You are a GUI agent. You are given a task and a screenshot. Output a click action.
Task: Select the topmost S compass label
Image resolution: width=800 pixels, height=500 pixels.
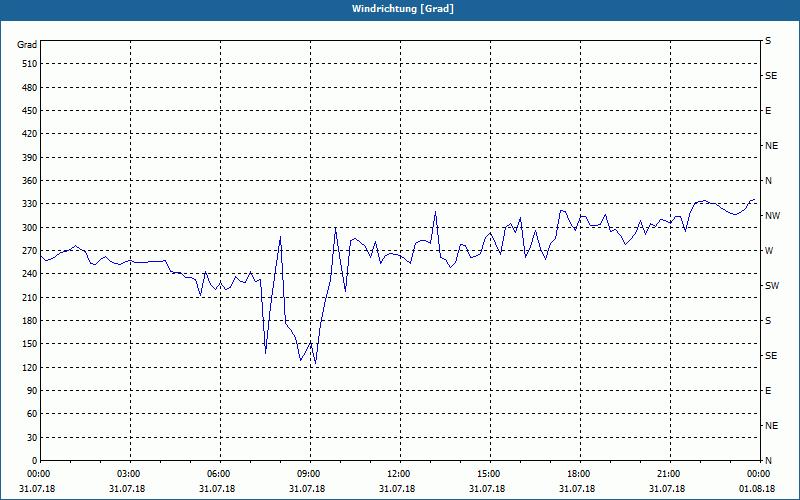768,41
